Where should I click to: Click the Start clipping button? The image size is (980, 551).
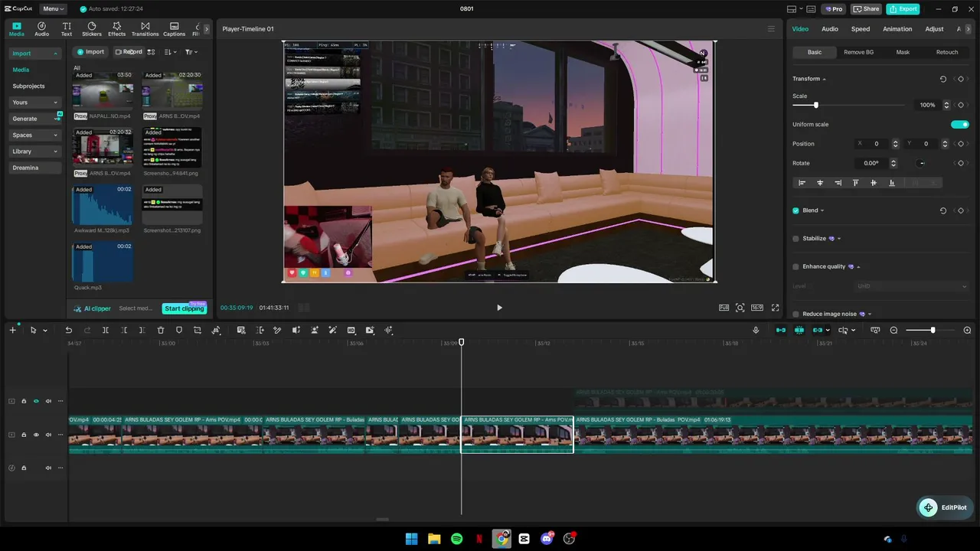pyautogui.click(x=185, y=308)
